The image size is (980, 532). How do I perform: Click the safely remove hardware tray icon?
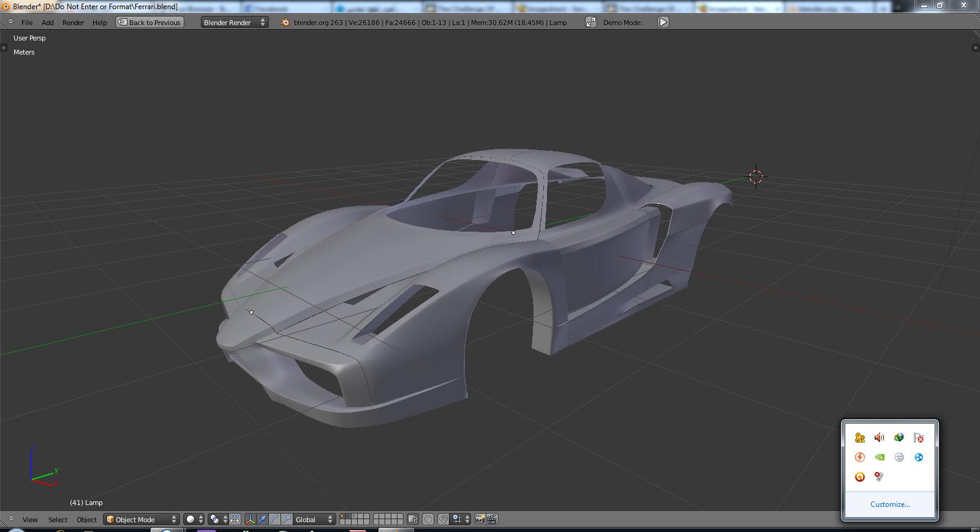tap(879, 477)
